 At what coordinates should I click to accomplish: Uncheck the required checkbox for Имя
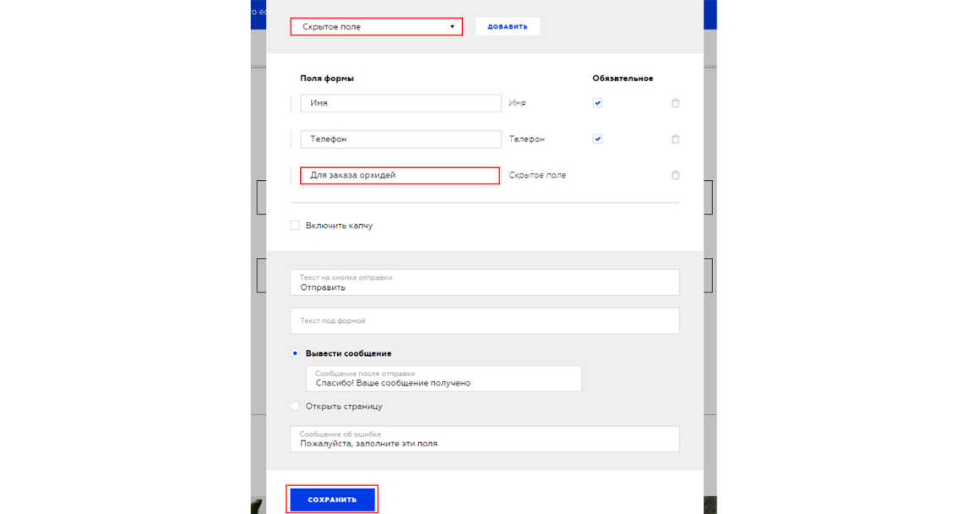tap(597, 103)
